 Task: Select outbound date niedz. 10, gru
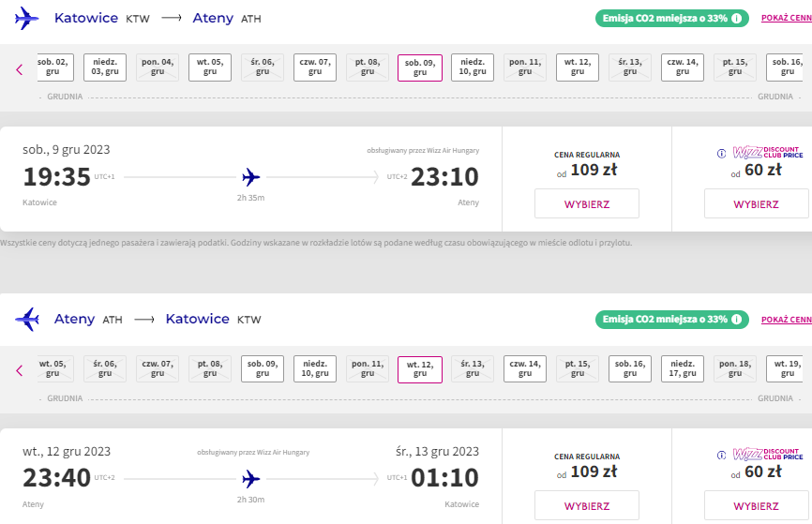473,67
